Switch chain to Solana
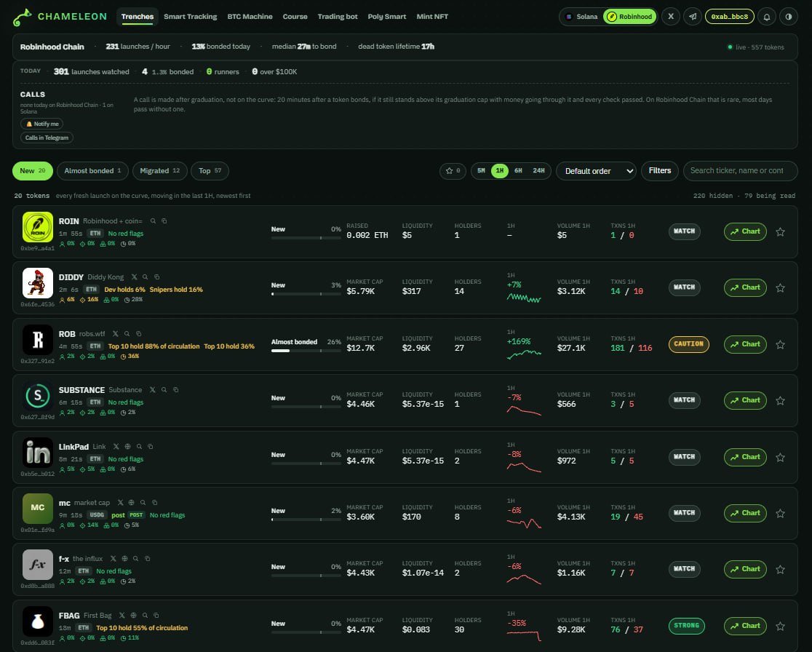 581,17
